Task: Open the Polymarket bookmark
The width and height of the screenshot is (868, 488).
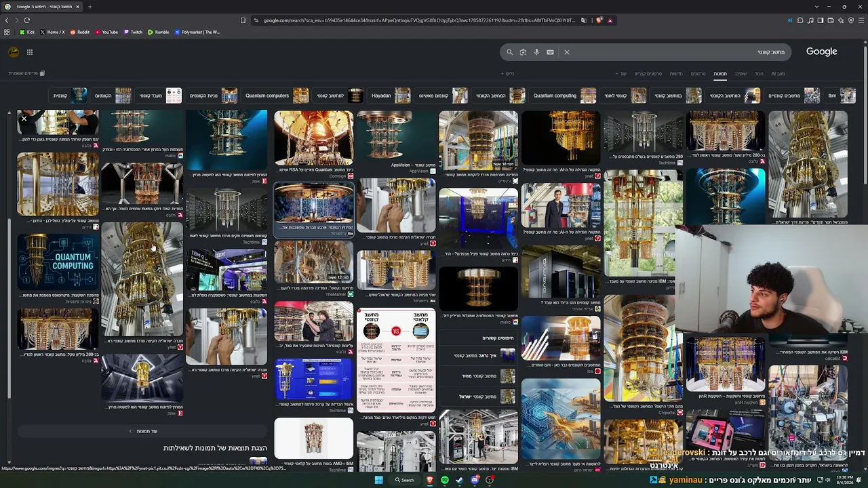Action: tap(197, 32)
